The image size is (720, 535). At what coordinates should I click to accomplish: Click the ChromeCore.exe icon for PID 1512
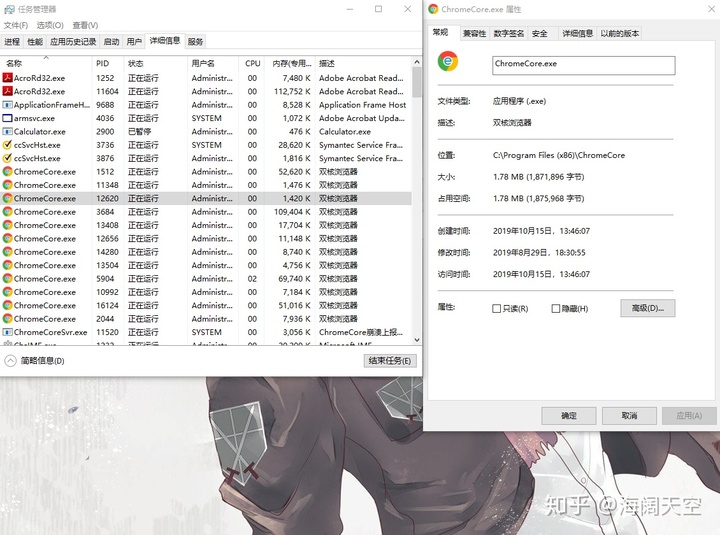(7, 171)
